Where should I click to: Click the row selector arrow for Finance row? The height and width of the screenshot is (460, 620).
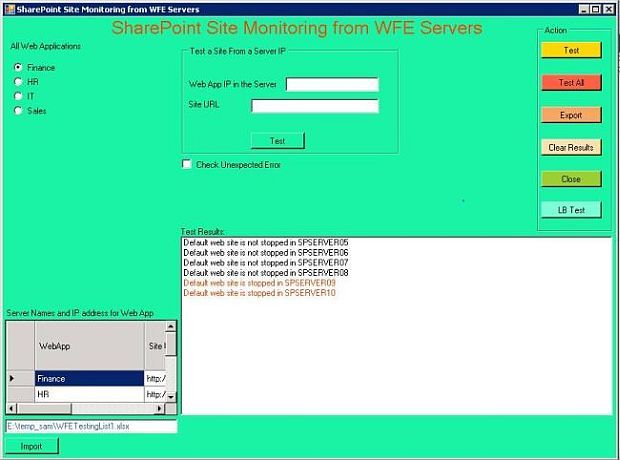click(21, 379)
